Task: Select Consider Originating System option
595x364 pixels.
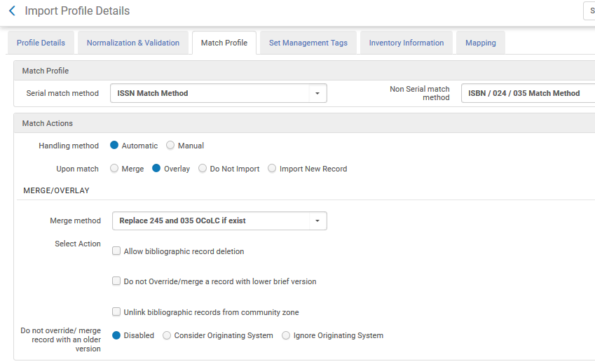Action: point(167,335)
